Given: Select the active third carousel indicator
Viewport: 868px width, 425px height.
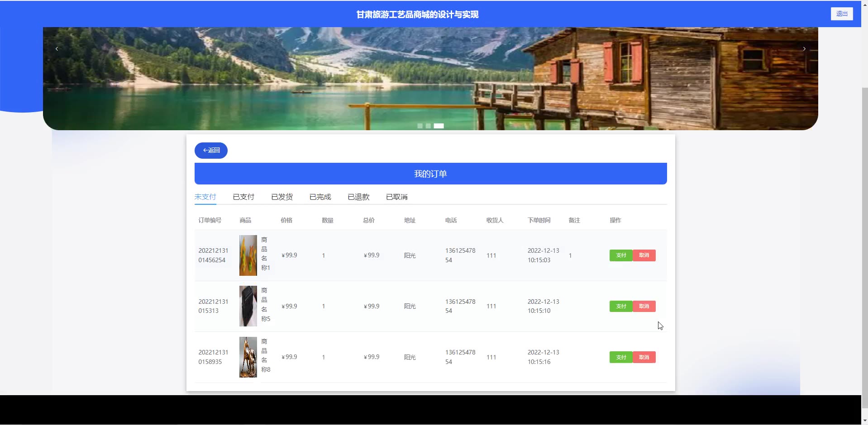Looking at the screenshot, I should click(x=439, y=126).
